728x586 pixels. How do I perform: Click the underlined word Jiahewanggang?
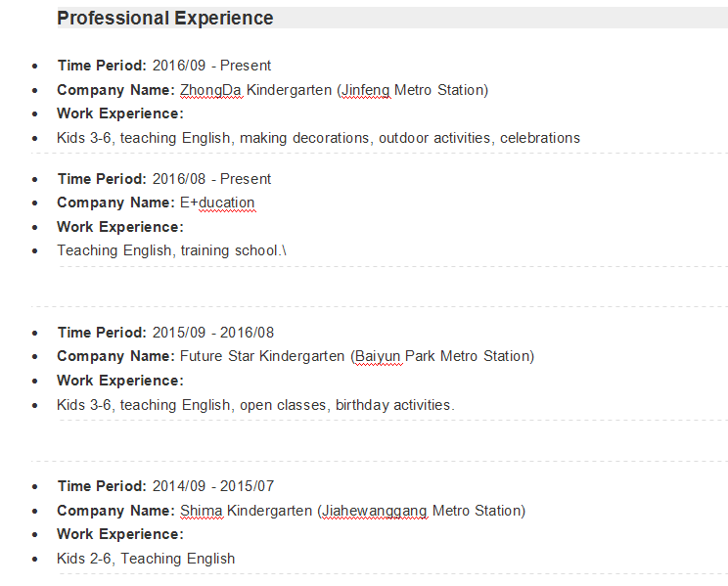(375, 511)
